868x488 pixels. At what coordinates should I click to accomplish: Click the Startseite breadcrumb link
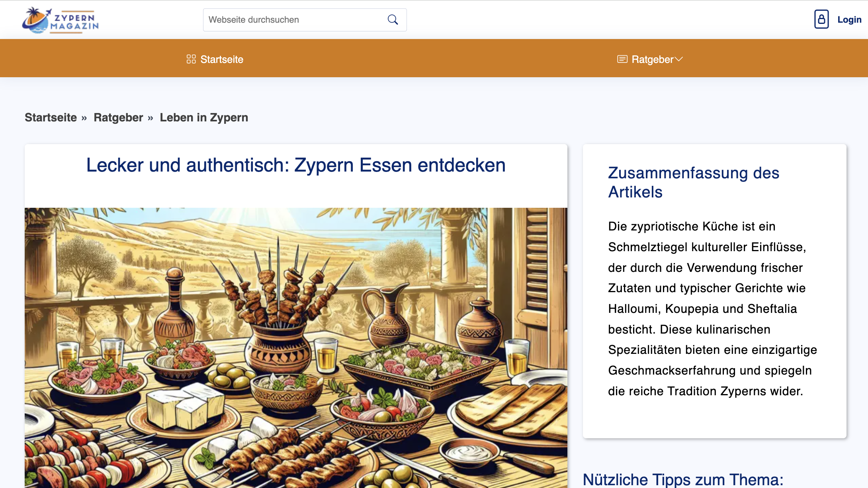51,117
